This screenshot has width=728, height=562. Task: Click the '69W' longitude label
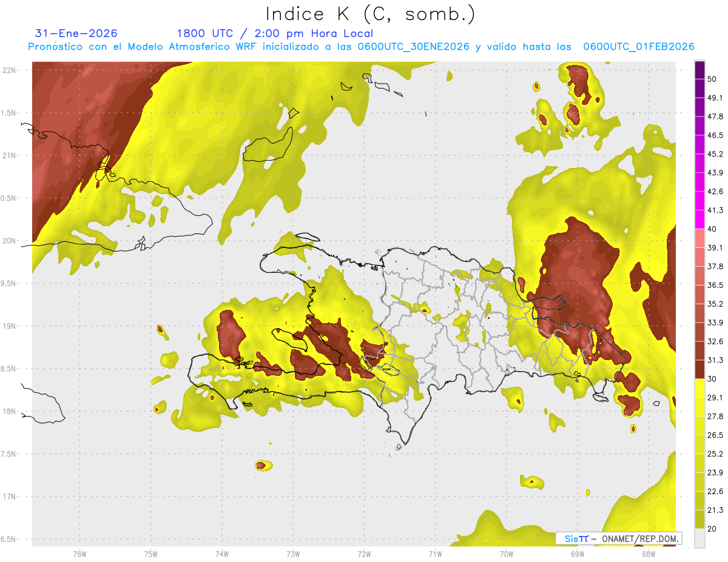(x=577, y=554)
